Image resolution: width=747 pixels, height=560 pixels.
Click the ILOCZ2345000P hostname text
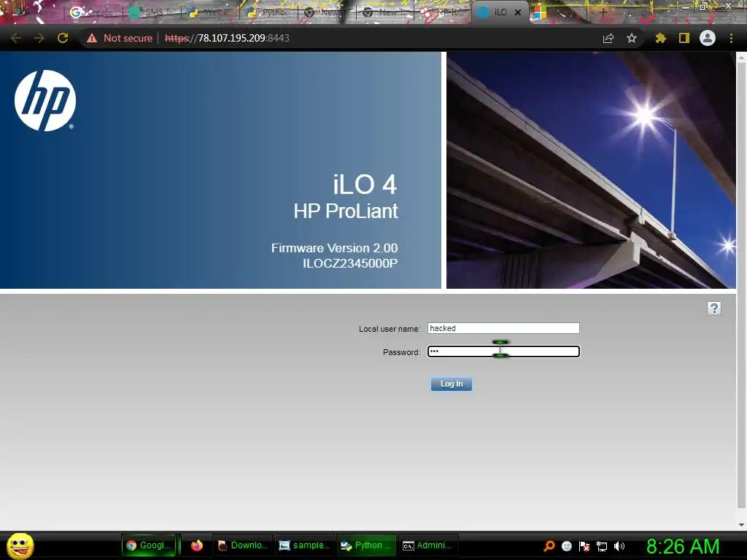tap(350, 263)
